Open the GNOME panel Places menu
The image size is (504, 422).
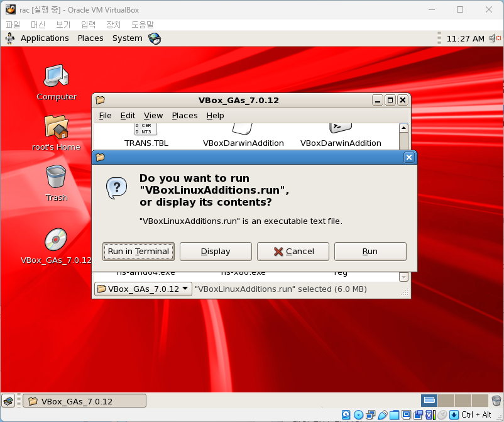tap(90, 38)
